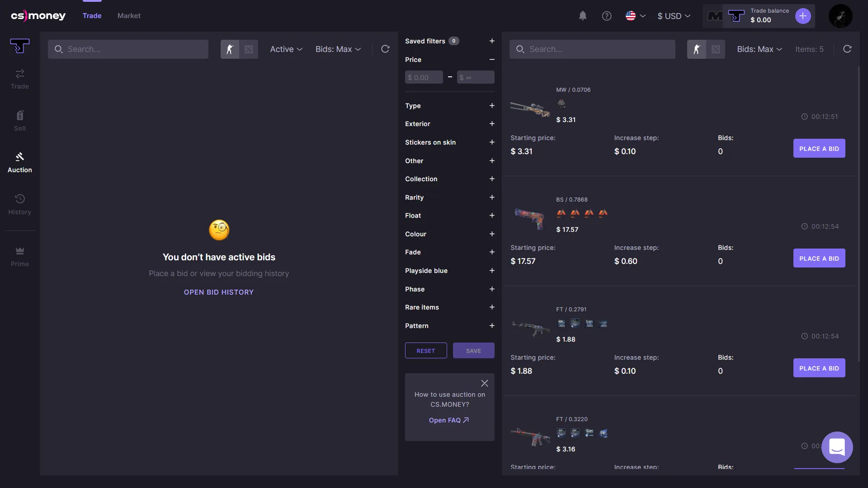Select the Prime section icon in sidebar
Screen dimensions: 868x488
click(20, 251)
